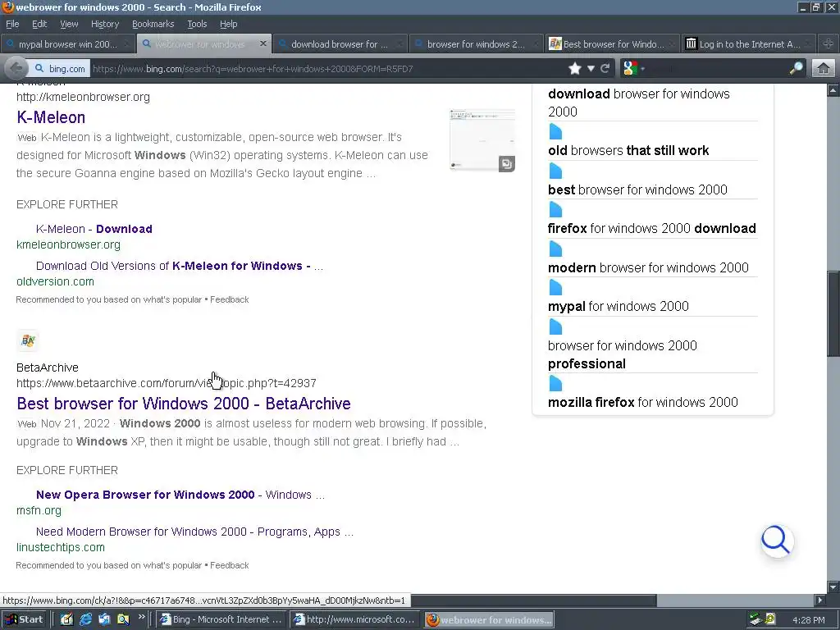The width and height of the screenshot is (840, 630).
Task: Close the active webrower for windows tab
Action: (x=263, y=43)
